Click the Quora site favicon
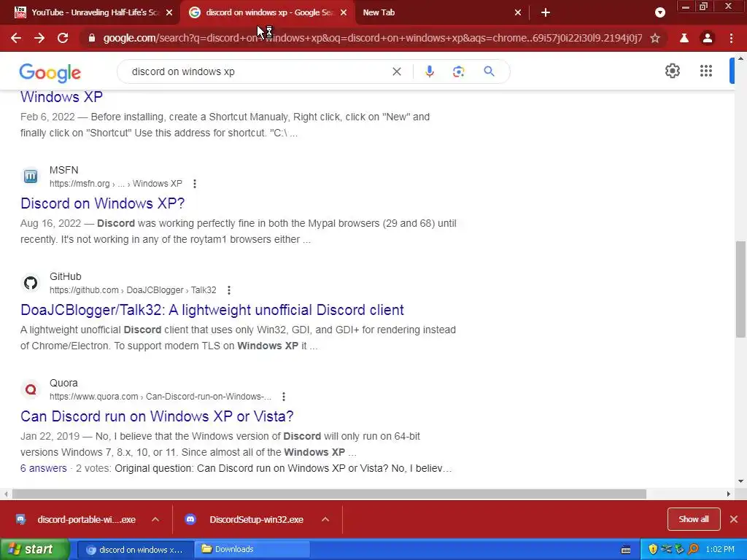The width and height of the screenshot is (747, 560). [31, 389]
